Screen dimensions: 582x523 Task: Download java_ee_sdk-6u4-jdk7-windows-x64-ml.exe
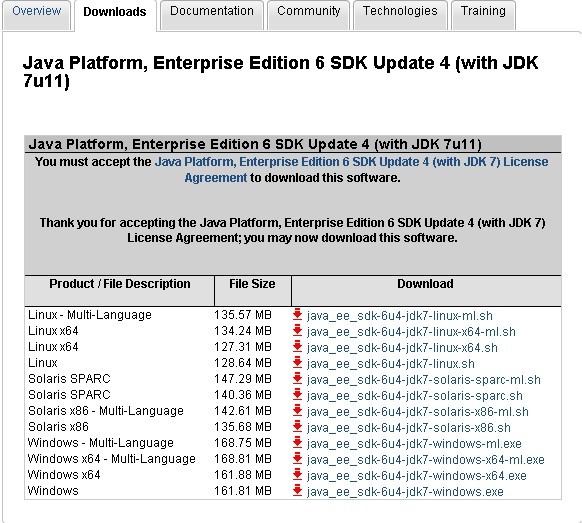click(426, 460)
